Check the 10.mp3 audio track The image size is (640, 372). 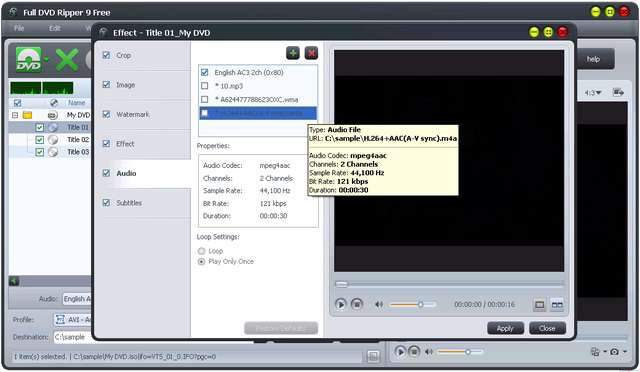point(205,86)
